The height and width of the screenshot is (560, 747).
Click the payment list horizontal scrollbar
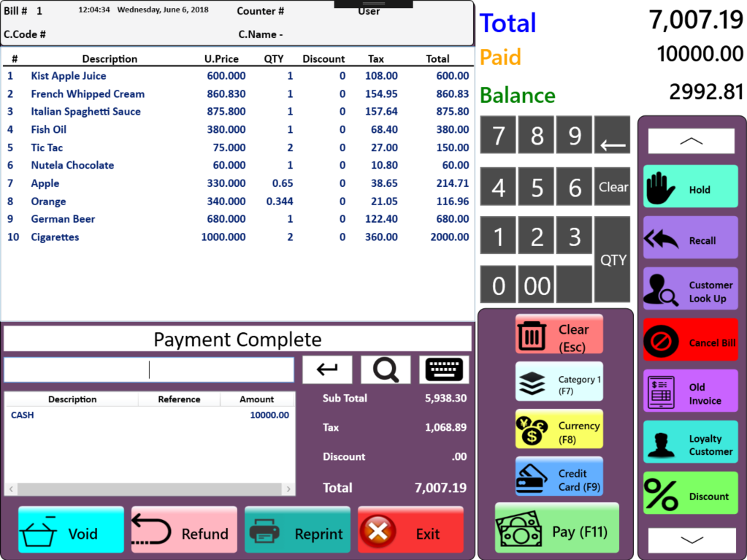150,489
